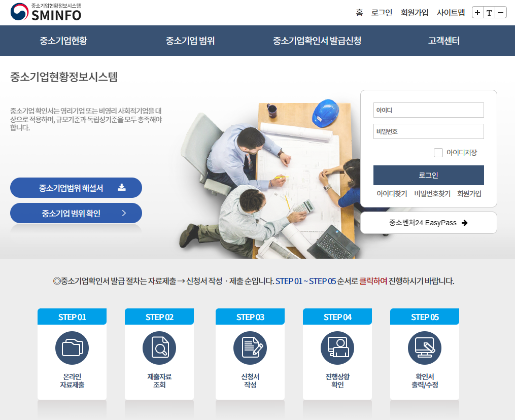The height and width of the screenshot is (420, 515).
Task: Open STEP 05 certificate print/edit icon
Action: coord(425,348)
